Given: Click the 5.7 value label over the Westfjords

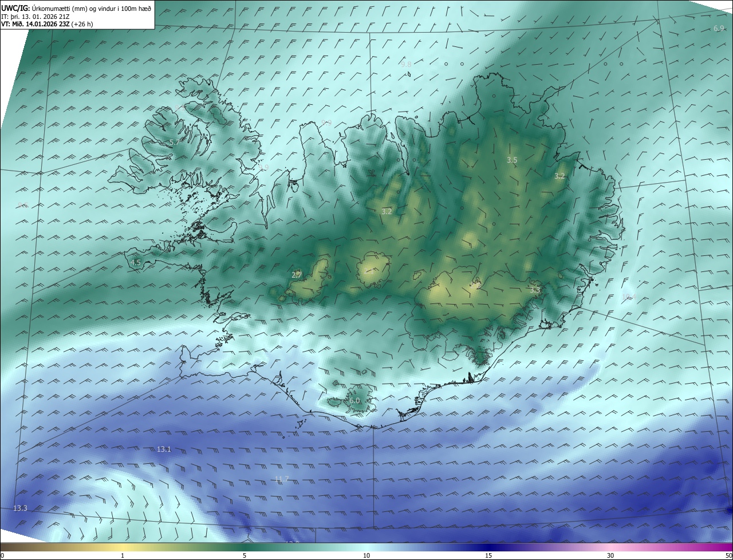Looking at the screenshot, I should click(x=174, y=142).
